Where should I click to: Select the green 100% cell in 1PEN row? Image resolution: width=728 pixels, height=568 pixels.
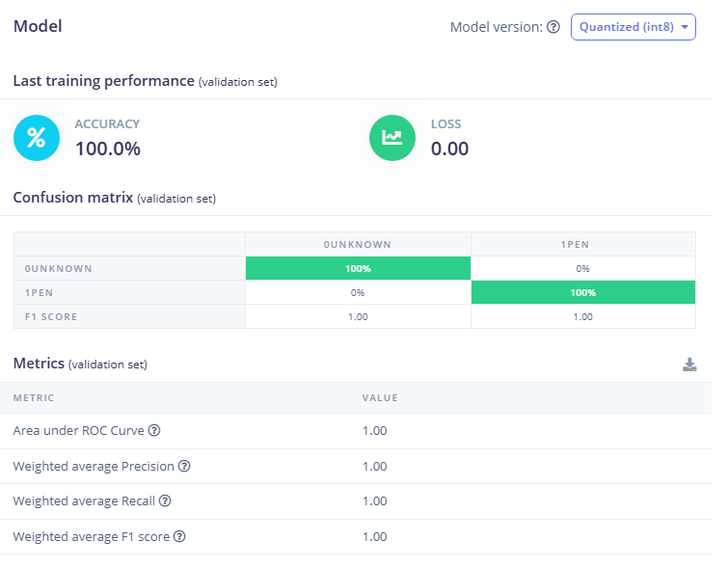point(582,292)
